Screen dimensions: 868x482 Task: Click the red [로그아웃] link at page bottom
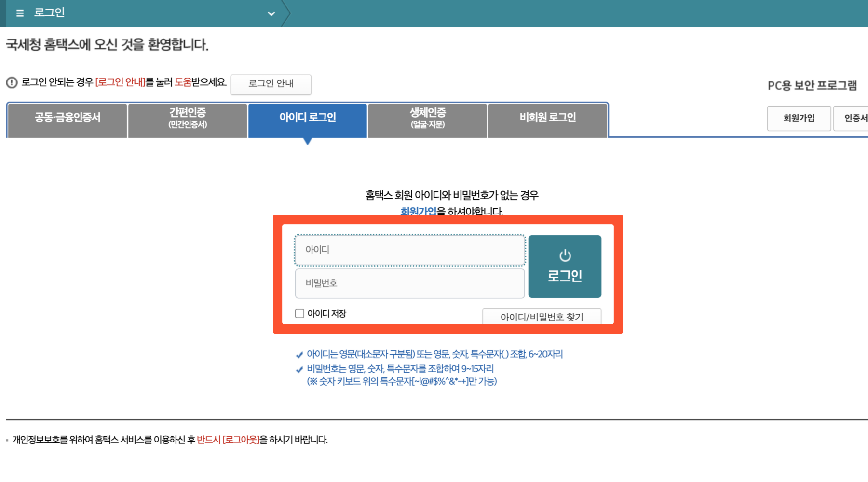(241, 440)
